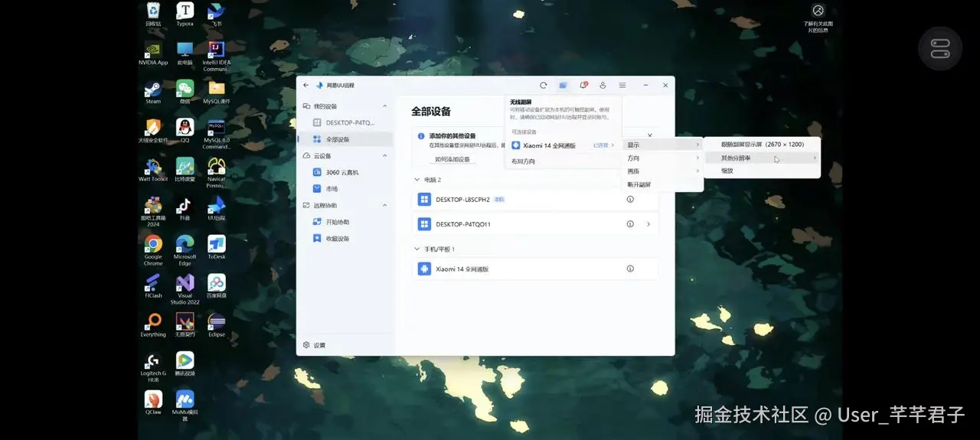Collapse the 云设备 section
The image size is (980, 440).
coord(384,156)
